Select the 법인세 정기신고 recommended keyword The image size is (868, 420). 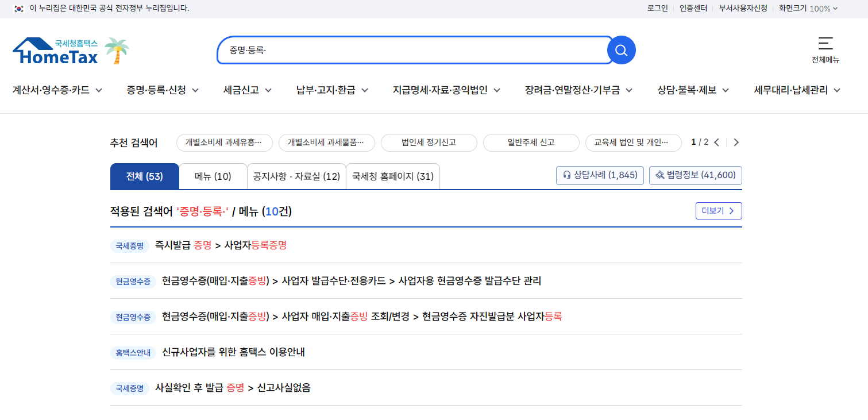[429, 142]
